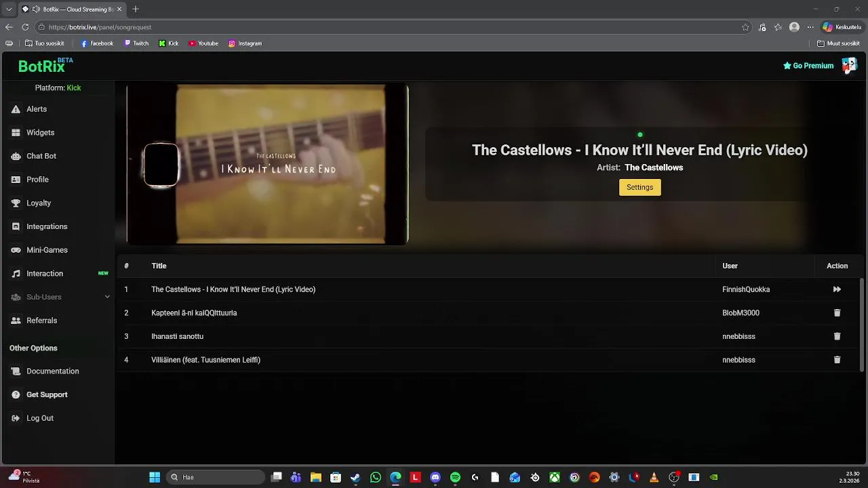Open Muut suosikit folder
Viewport: 868px width, 488px height.
[838, 43]
